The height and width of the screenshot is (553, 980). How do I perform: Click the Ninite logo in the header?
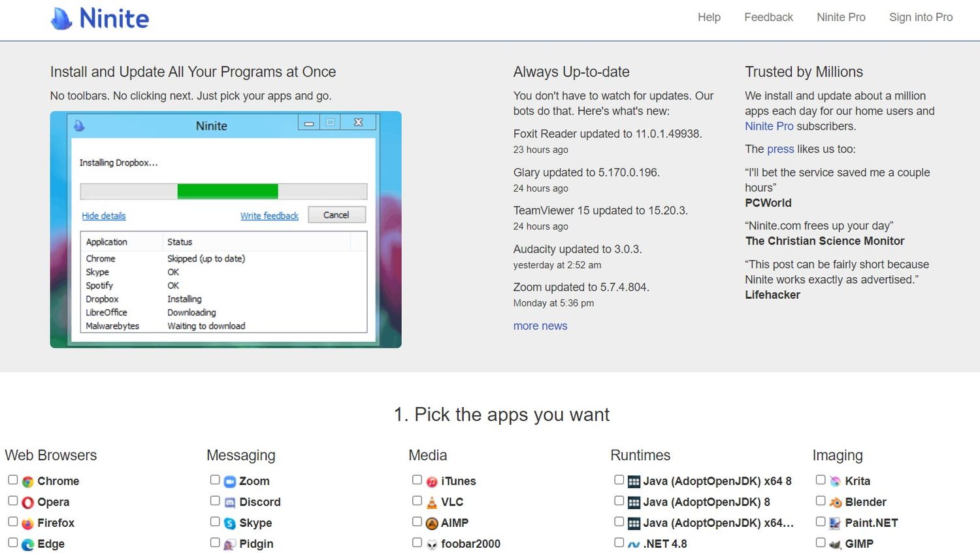(x=100, y=18)
